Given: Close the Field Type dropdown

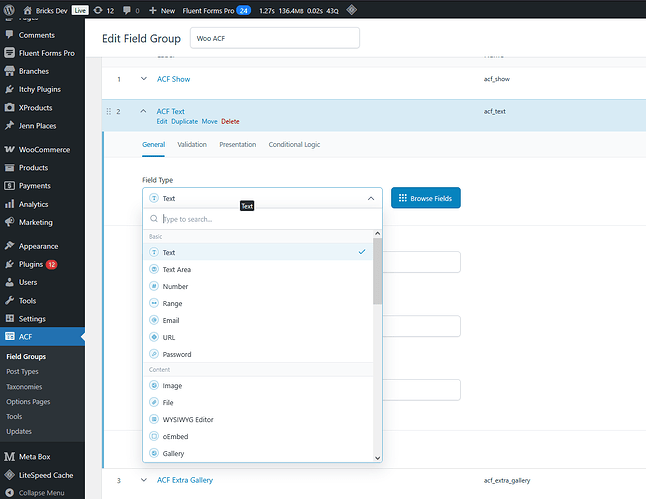Looking at the screenshot, I should click(371, 198).
